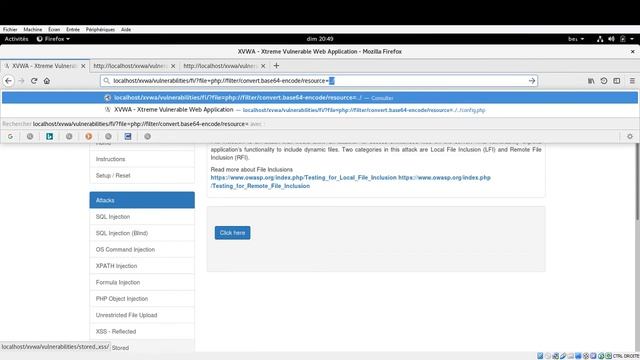Open the SQL Injection (Blind) attack page
Screen dimensions: 640x360
pos(142,233)
